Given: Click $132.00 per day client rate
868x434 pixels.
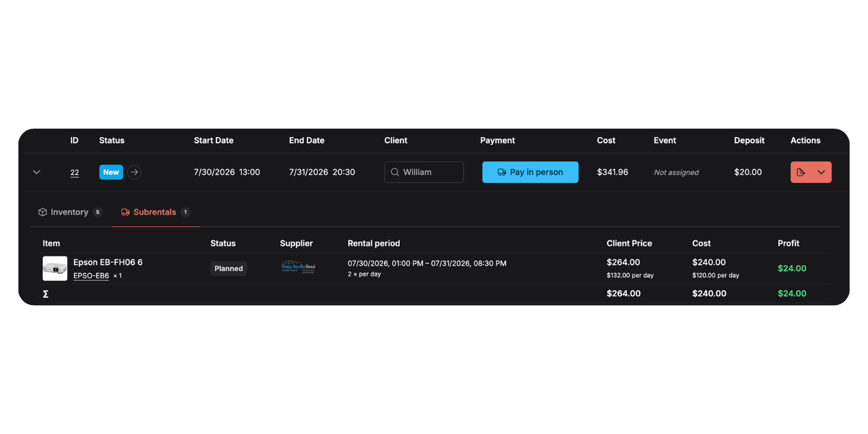Looking at the screenshot, I should [x=630, y=276].
